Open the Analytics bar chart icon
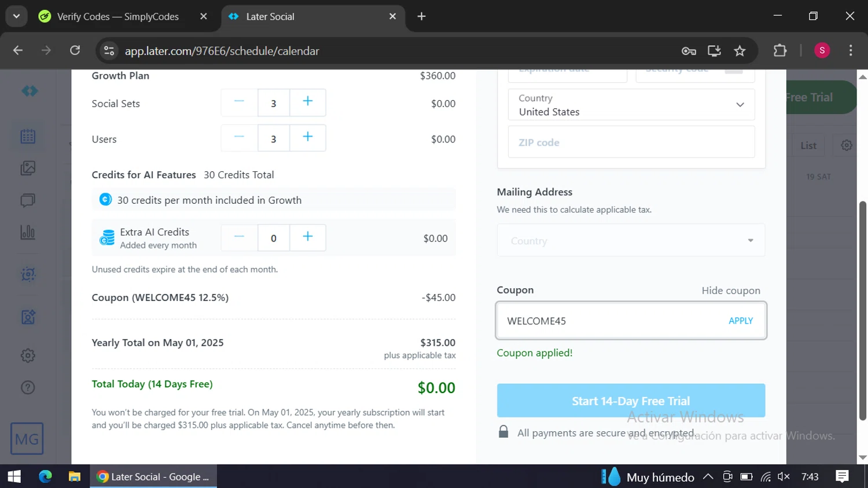The height and width of the screenshot is (488, 868). [x=28, y=232]
